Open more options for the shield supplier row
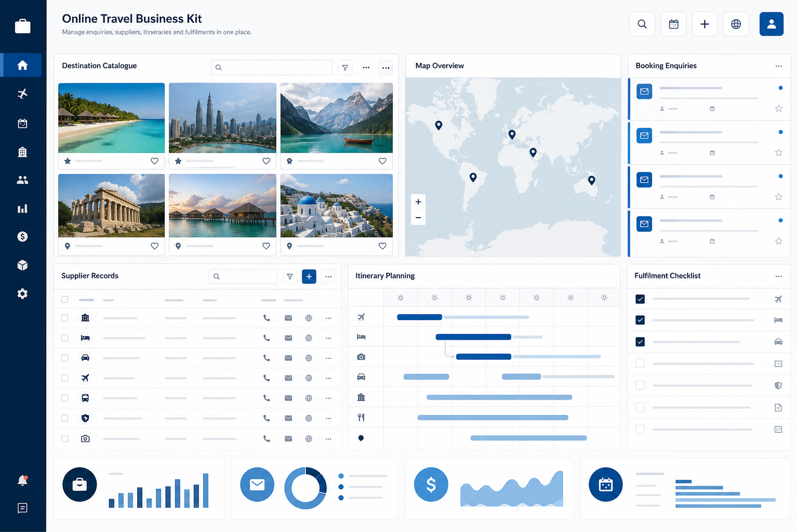This screenshot has width=798, height=532. tap(328, 418)
